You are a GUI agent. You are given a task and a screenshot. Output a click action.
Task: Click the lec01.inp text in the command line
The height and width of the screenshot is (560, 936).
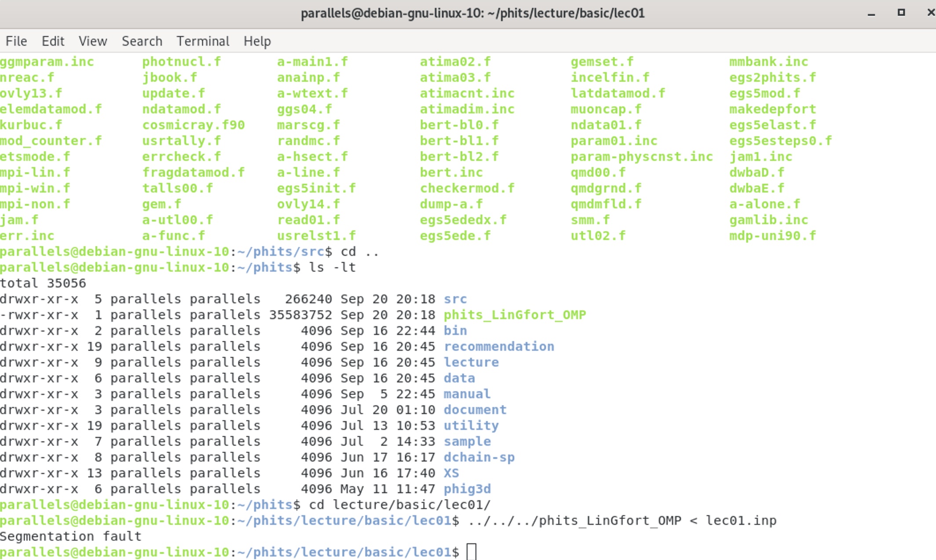point(741,520)
